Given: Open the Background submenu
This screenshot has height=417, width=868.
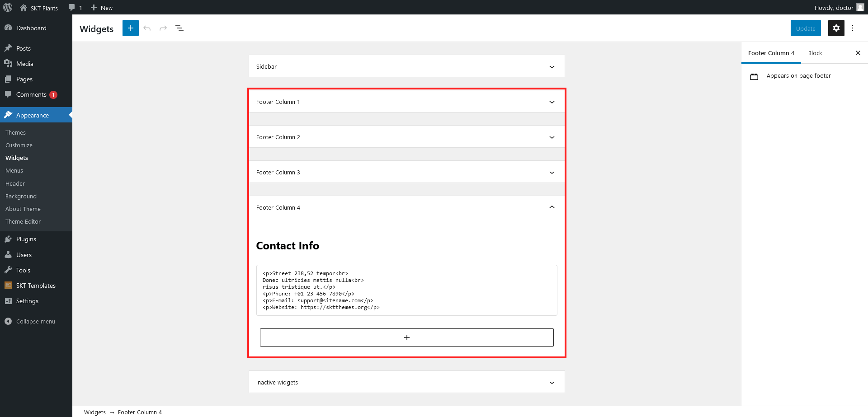Looking at the screenshot, I should click(21, 196).
